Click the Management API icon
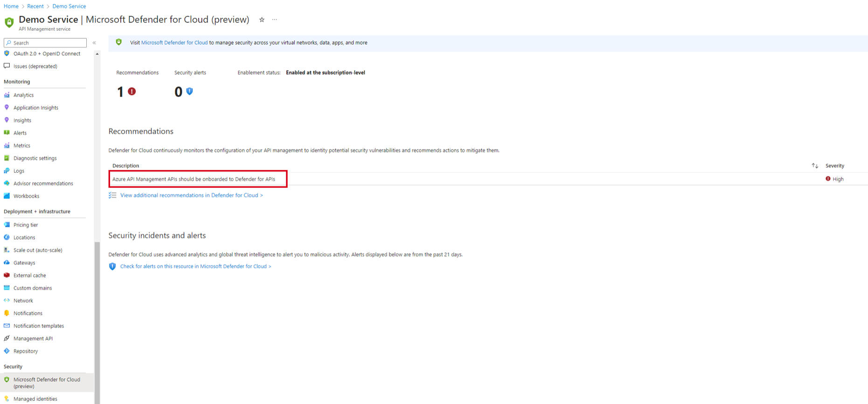 tap(7, 338)
